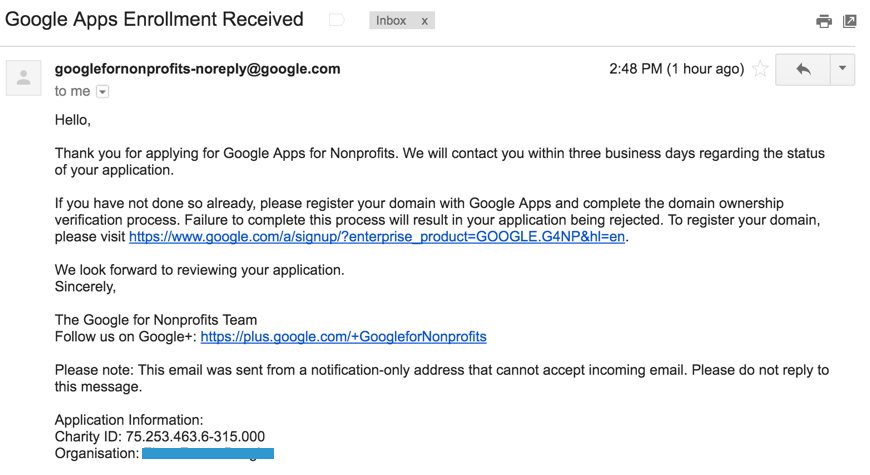
Task: Open the more options dropdown beside reply
Action: 842,69
